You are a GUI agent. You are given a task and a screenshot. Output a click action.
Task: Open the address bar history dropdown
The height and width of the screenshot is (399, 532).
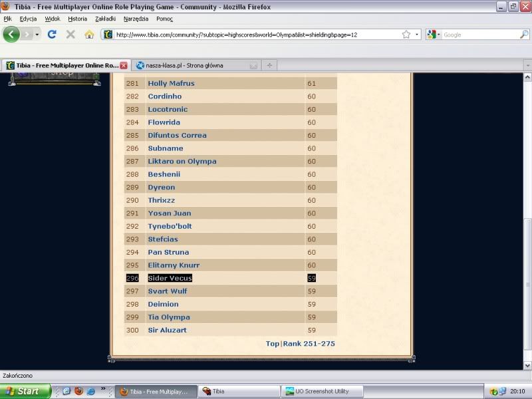417,35
